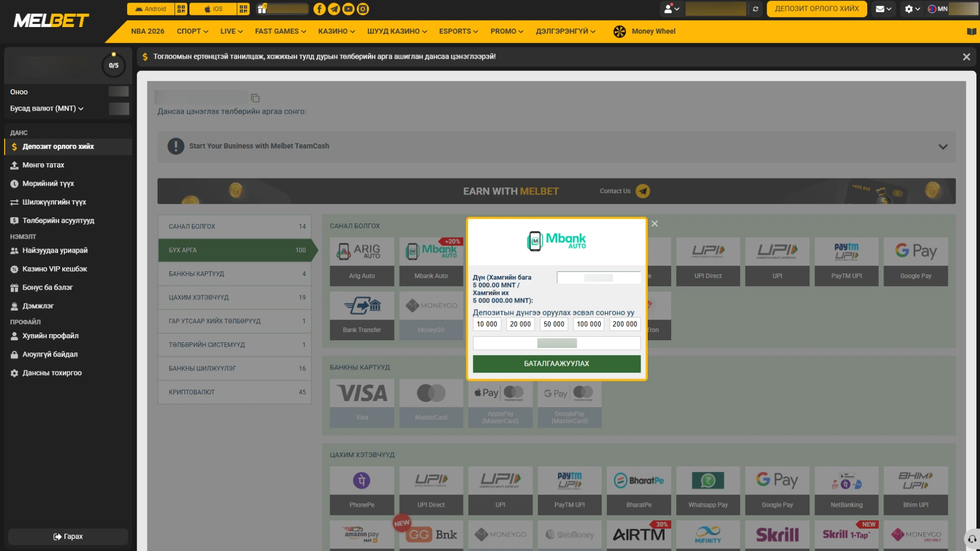Click the БАТАЛГААЖУУЛАХ confirm button
Viewport: 980px width, 551px height.
click(556, 364)
